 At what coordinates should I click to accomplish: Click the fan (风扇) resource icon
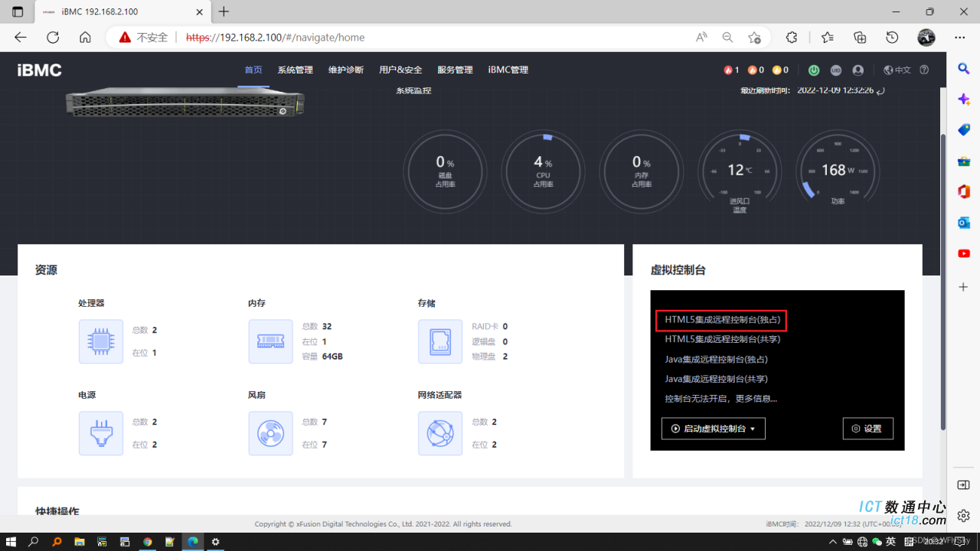tap(271, 433)
